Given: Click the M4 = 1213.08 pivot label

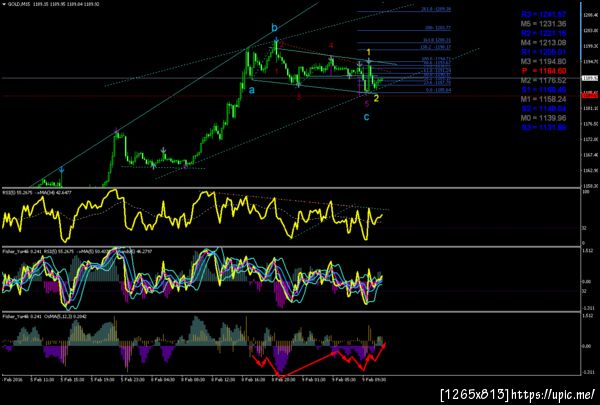Looking at the screenshot, I should [x=543, y=42].
